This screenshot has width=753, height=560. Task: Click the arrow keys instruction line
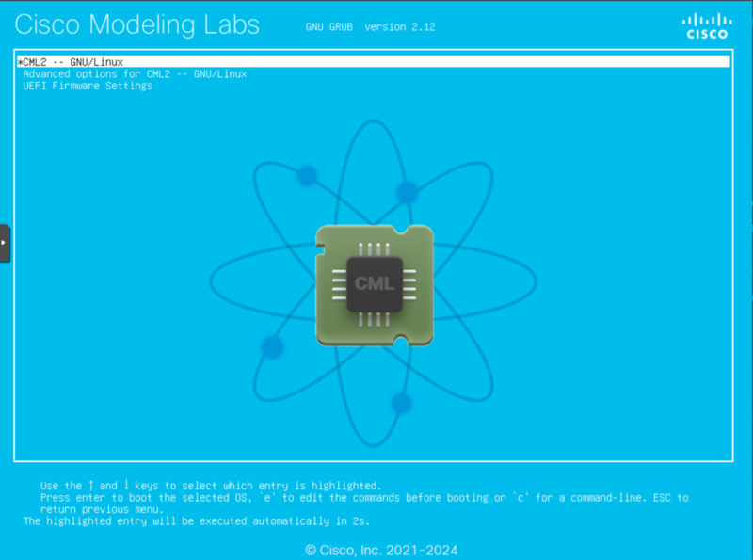[x=210, y=486]
